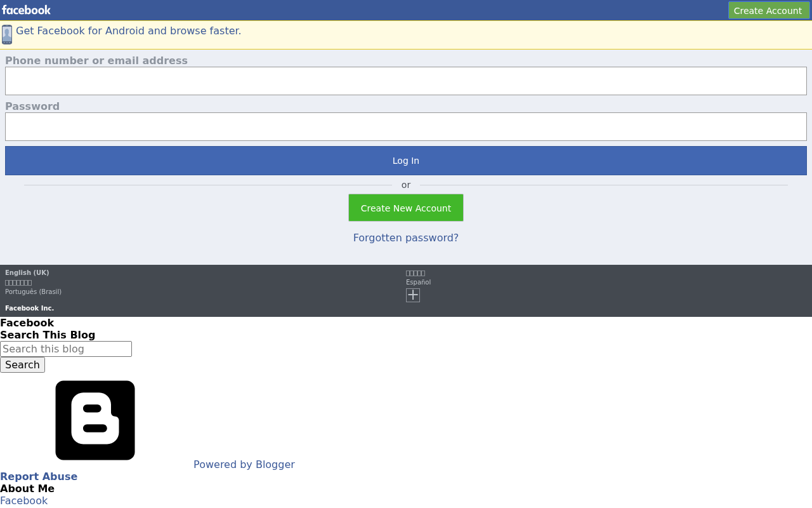Click the About Me heading
The width and height of the screenshot is (812, 508).
point(27,488)
